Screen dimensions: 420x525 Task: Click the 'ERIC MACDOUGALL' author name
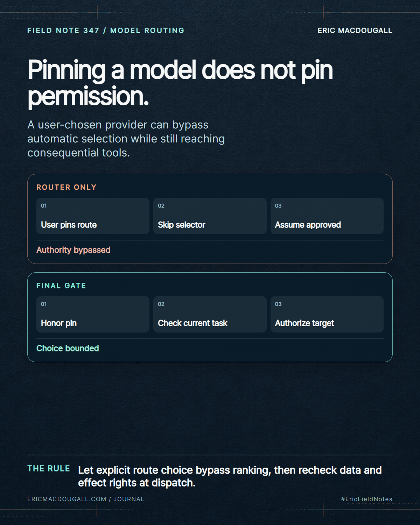pos(355,30)
